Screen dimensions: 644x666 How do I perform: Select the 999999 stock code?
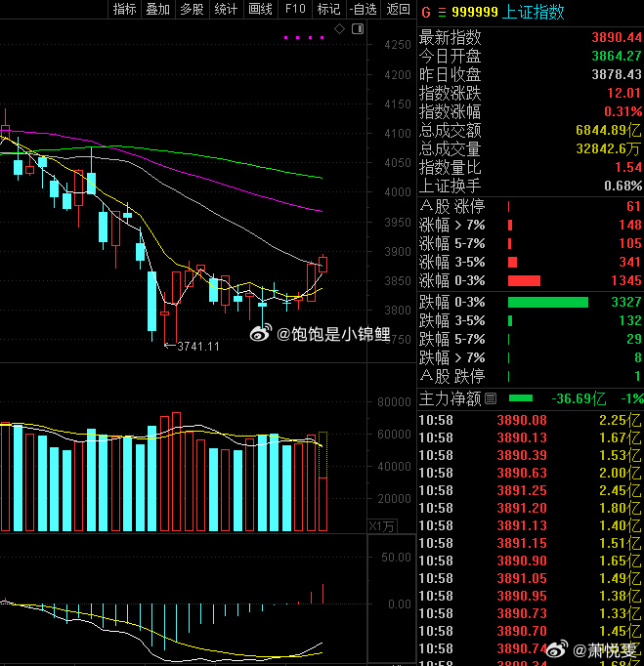(474, 12)
